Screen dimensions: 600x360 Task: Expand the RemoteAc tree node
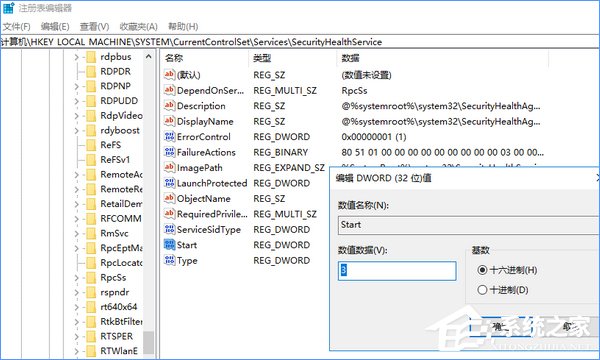click(x=76, y=175)
